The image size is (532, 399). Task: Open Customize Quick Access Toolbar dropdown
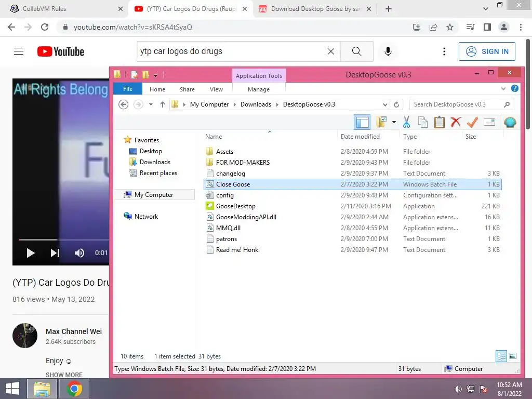tap(155, 75)
